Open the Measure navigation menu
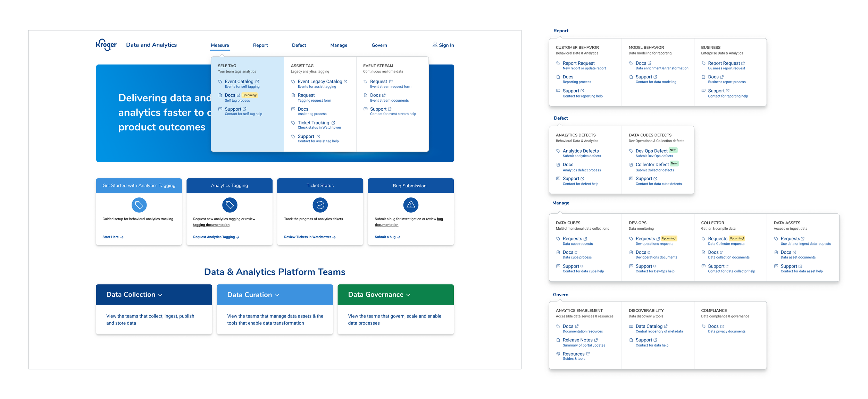Screen dimensions: 868x399 click(220, 45)
